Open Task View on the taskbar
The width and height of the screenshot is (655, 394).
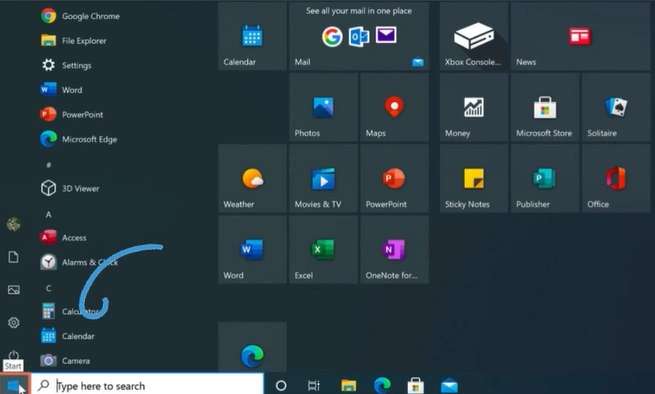tap(314, 385)
